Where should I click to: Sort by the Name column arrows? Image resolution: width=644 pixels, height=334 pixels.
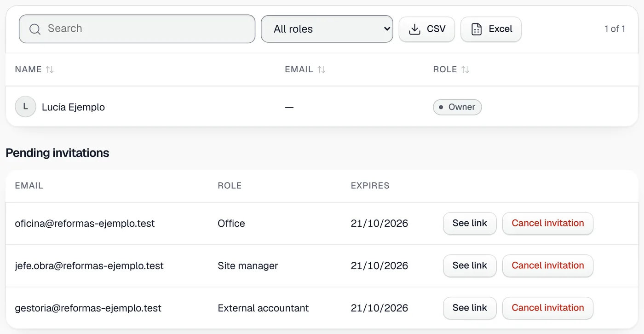(50, 69)
